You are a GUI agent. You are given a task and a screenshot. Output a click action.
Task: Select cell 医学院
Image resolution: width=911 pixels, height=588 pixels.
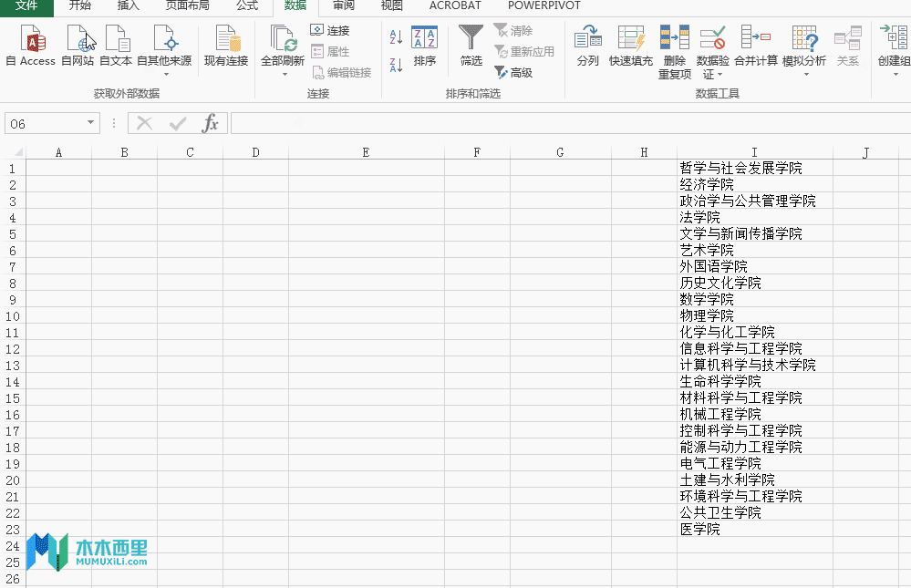755,530
